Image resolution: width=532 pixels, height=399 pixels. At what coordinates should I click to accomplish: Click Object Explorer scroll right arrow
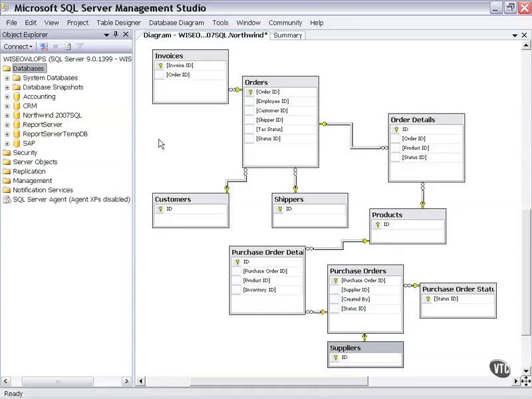(126, 381)
